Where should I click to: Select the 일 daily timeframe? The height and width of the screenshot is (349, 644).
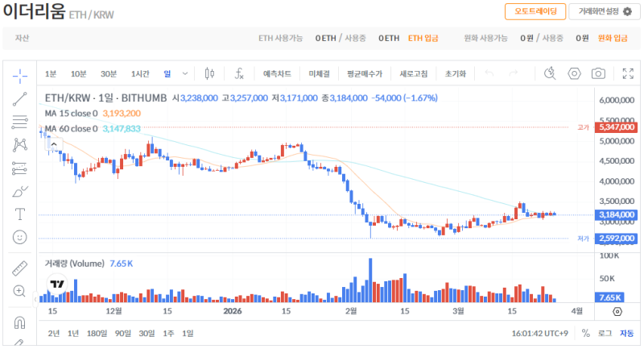pos(167,73)
